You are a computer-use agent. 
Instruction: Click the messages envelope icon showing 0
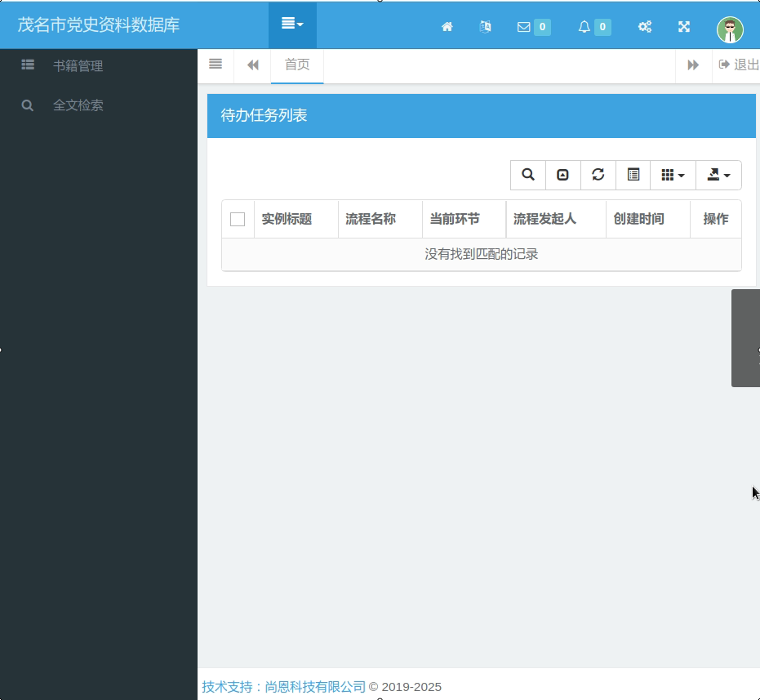coord(533,26)
